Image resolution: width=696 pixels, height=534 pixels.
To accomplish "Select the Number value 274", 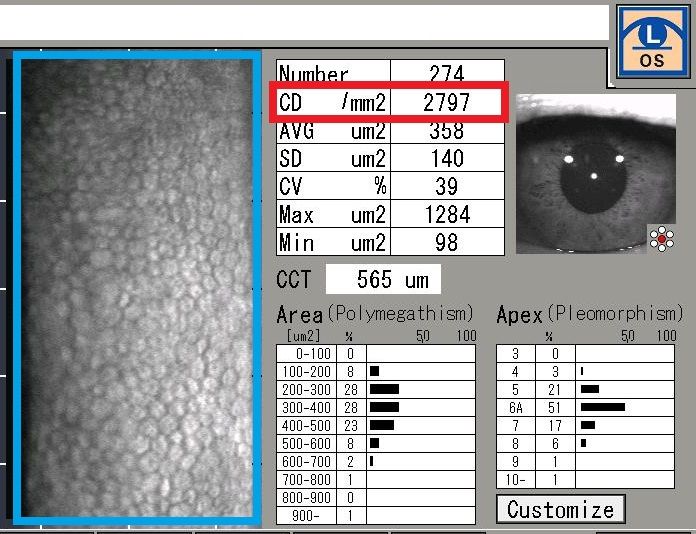I will [447, 73].
